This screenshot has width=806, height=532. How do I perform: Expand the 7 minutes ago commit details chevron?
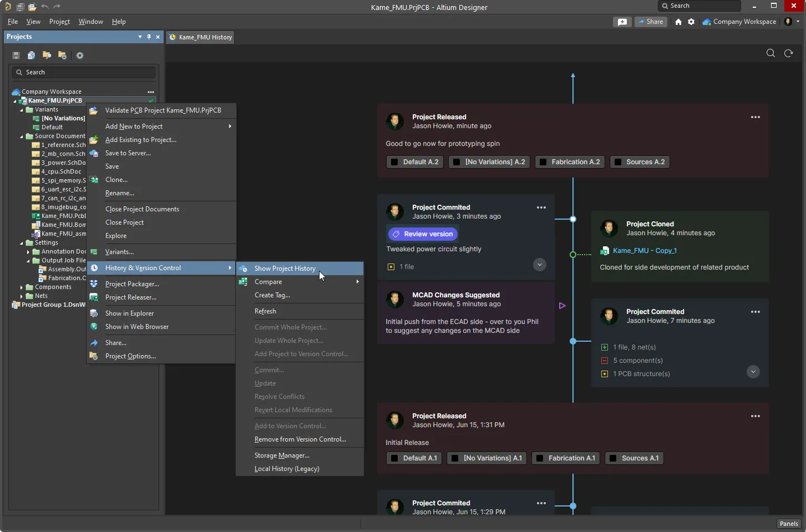753,372
